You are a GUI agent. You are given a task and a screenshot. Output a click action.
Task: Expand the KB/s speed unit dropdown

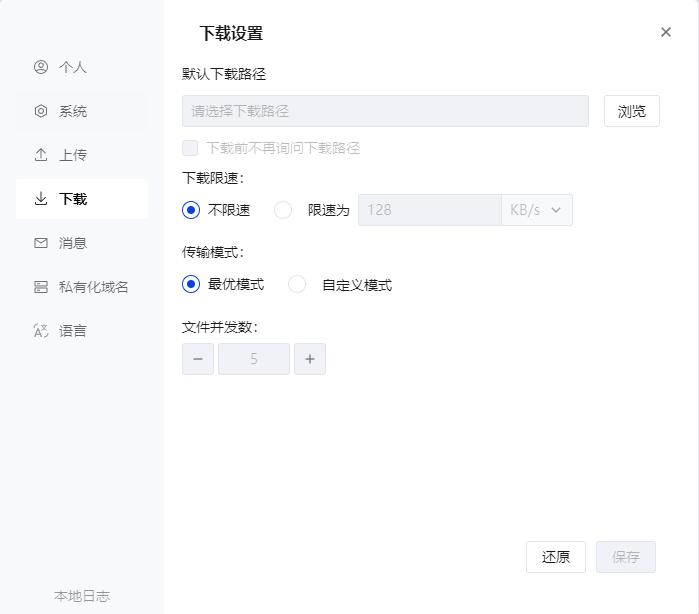coord(537,210)
